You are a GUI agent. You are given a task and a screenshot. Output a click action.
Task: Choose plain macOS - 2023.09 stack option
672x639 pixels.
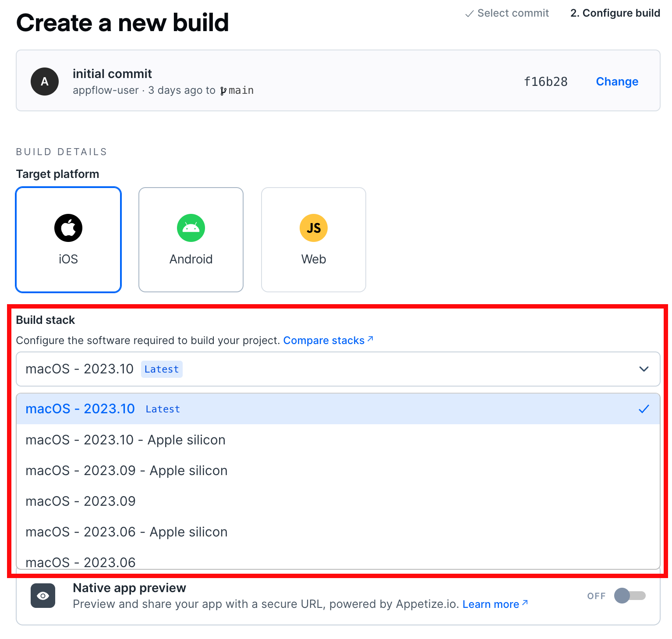pyautogui.click(x=338, y=501)
